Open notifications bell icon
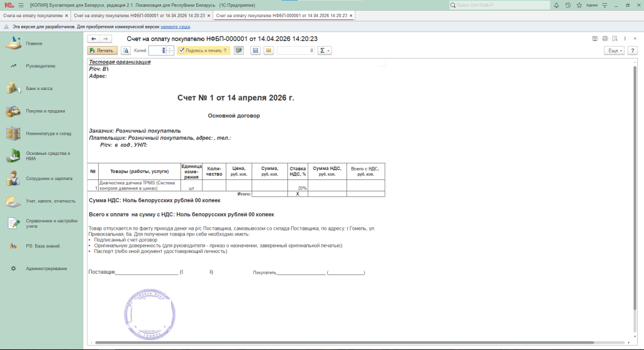Viewport: 644px width, 350px height. tap(557, 5)
